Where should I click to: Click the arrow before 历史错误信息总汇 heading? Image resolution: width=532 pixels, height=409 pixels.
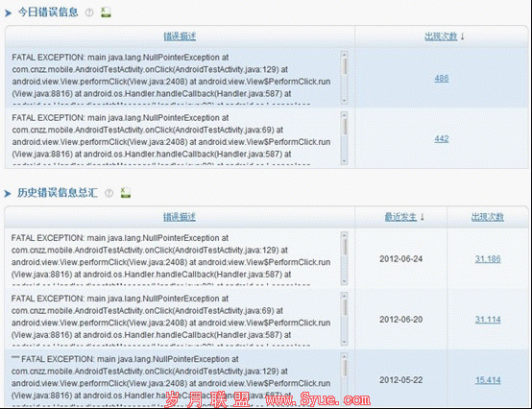coord(8,193)
